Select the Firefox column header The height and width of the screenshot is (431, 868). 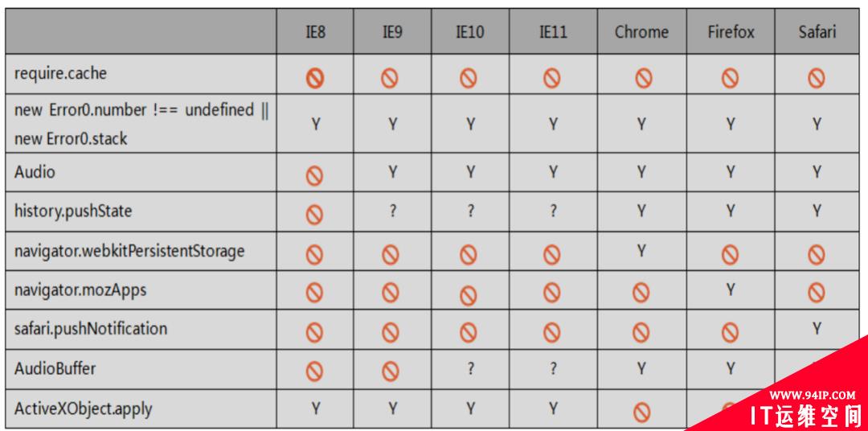(x=731, y=31)
